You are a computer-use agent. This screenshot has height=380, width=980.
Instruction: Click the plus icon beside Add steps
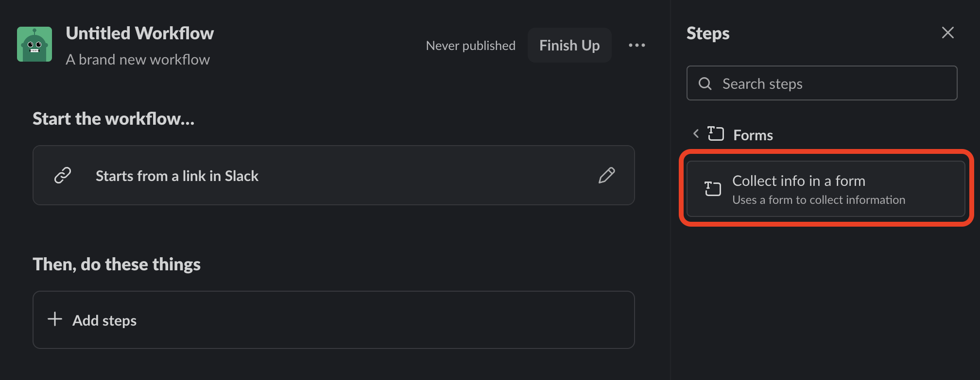[x=55, y=319]
